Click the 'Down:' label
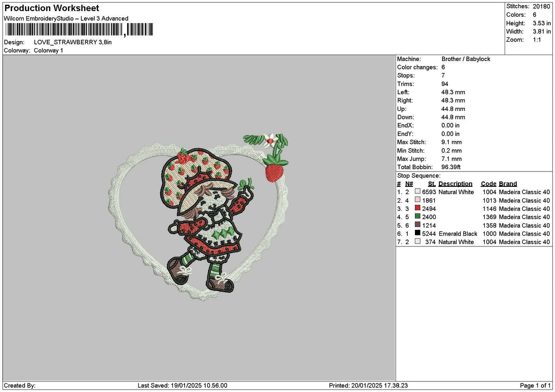 click(406, 117)
